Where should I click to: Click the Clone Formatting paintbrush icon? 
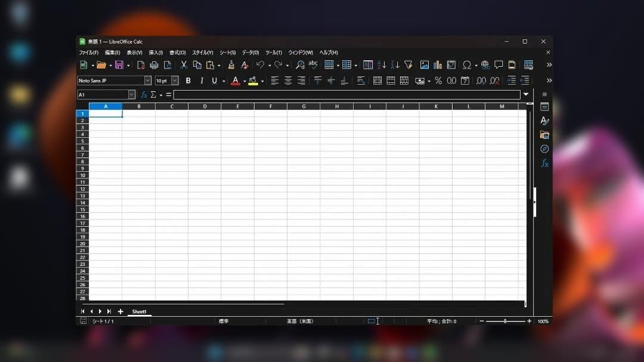click(x=231, y=65)
